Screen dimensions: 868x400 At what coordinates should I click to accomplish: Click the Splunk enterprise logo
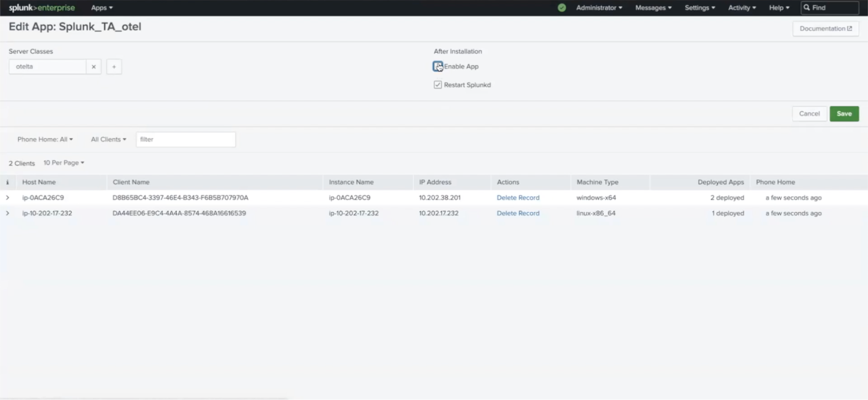pos(42,8)
